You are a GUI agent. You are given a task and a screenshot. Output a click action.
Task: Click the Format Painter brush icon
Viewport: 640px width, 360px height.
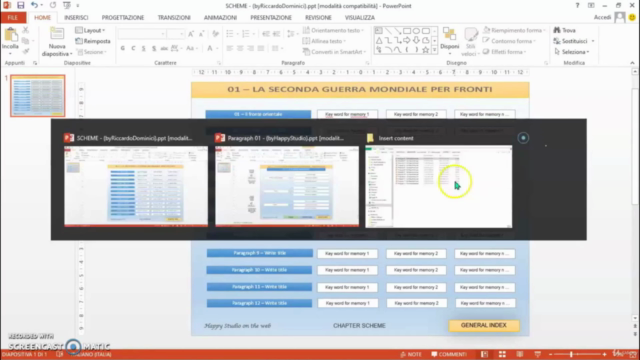(26, 51)
